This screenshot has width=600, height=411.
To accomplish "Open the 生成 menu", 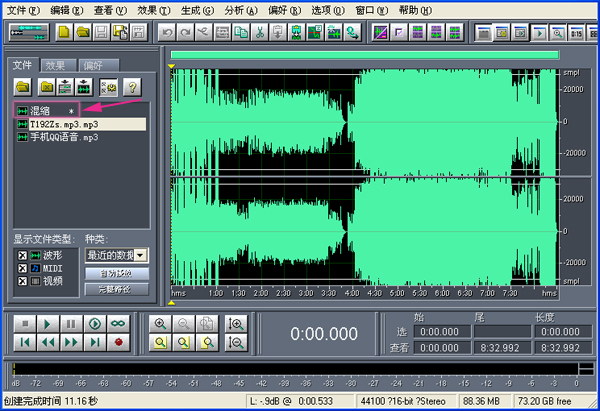I will point(197,10).
